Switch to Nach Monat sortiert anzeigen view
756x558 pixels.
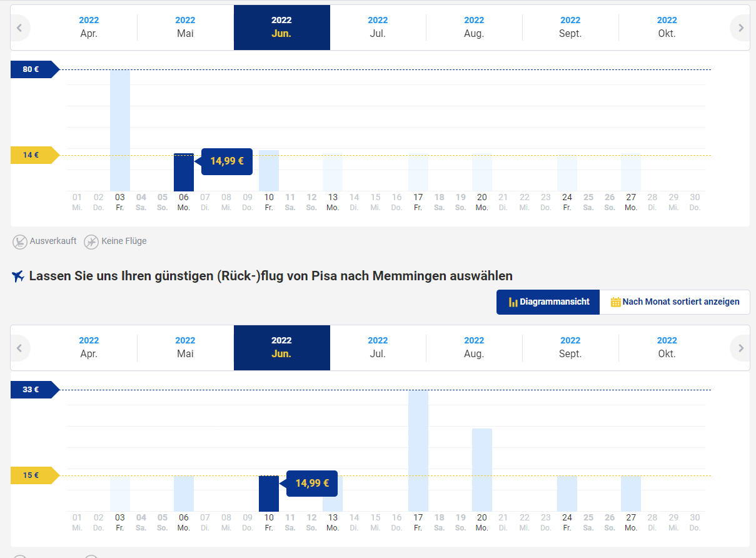pyautogui.click(x=675, y=302)
